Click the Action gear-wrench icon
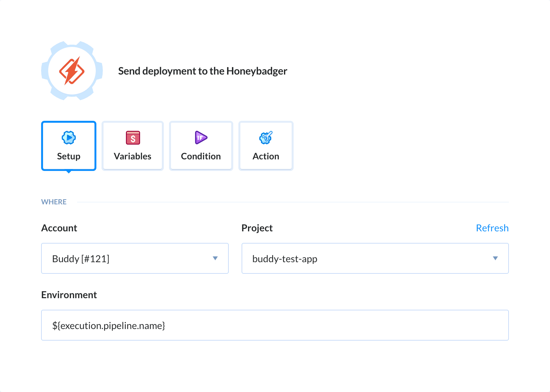 (x=266, y=138)
